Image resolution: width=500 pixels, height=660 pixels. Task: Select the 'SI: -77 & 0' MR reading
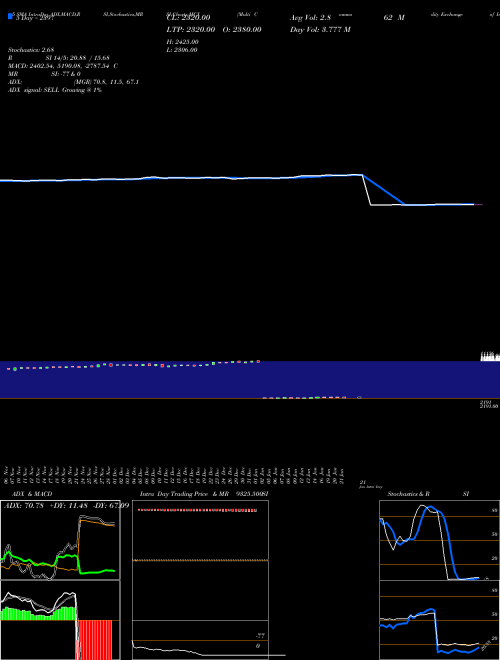pos(66,74)
